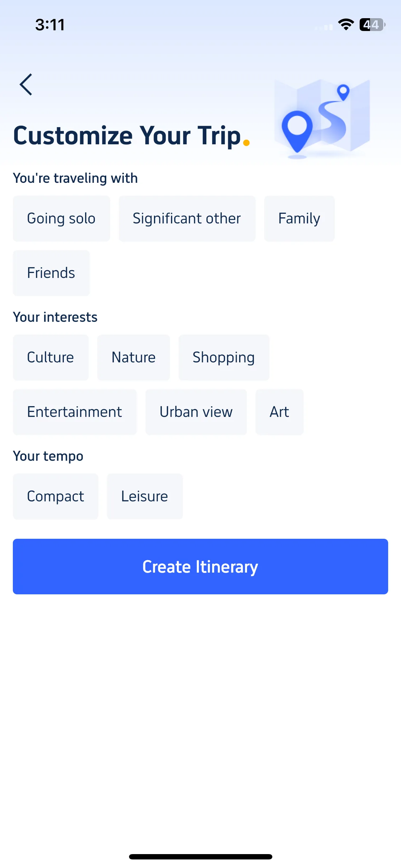Toggle the Art interest chip
This screenshot has height=868, width=401.
(279, 412)
